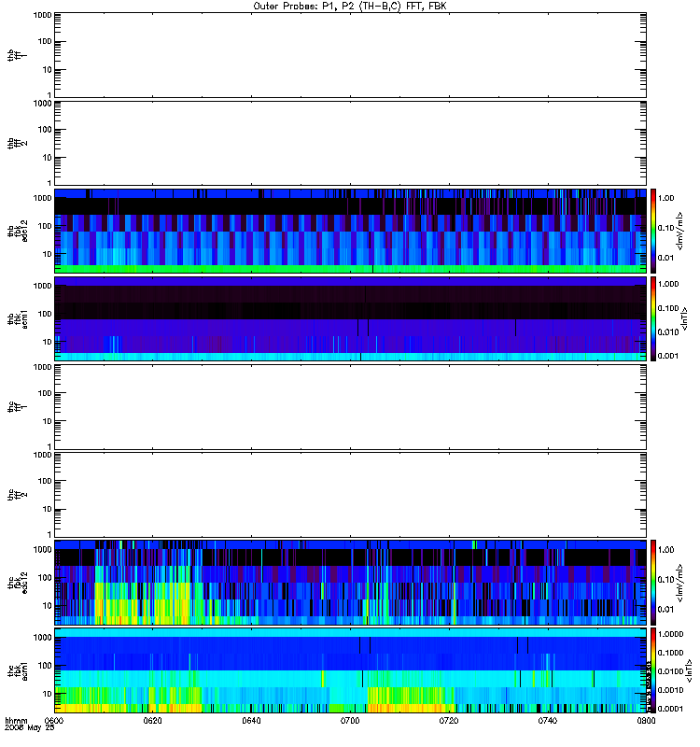Click the thc fbk edc12 spectrogram panel

(350, 582)
